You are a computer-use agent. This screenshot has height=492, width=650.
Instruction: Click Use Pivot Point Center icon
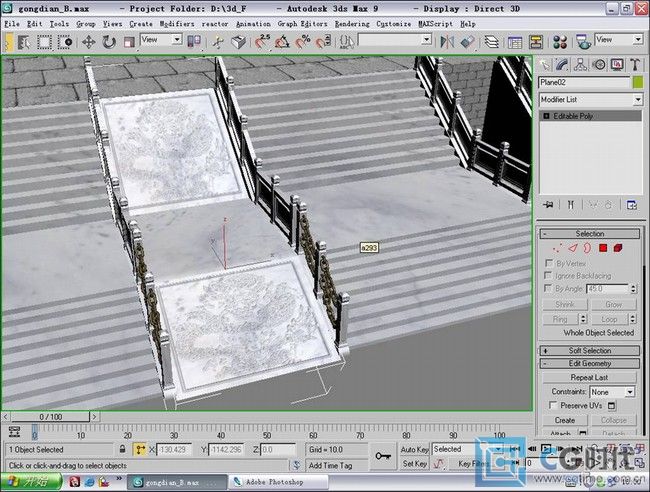194,42
